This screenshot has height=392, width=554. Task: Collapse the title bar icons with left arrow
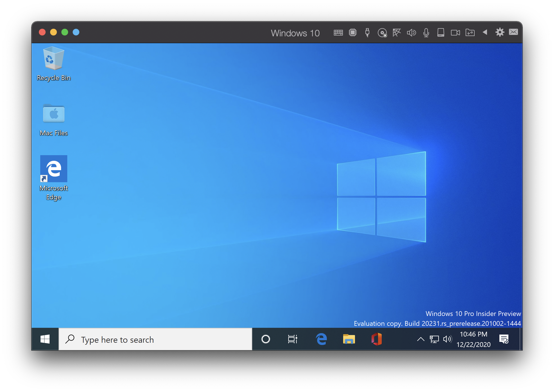(x=485, y=32)
